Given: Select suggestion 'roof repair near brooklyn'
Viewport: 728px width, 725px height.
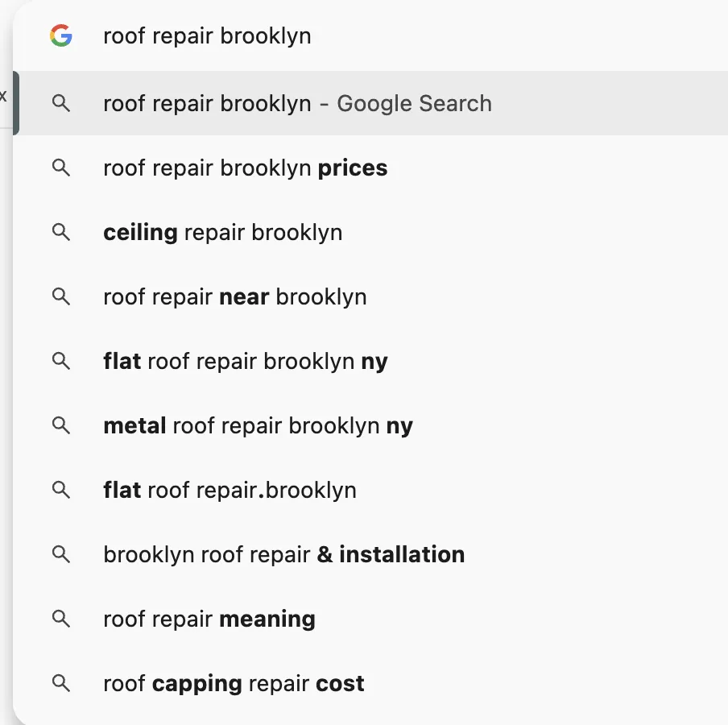Looking at the screenshot, I should click(235, 296).
